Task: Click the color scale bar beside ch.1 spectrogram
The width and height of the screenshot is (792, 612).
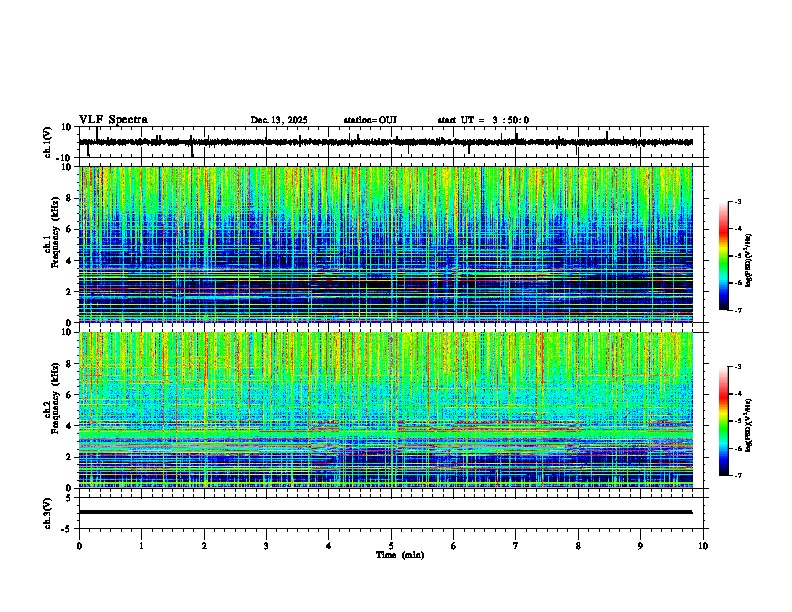Action: click(724, 256)
